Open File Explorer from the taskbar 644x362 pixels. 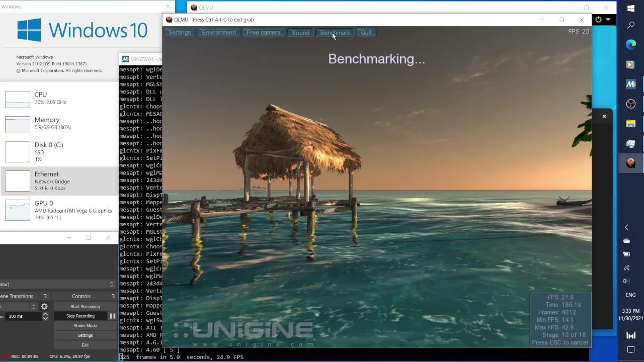pyautogui.click(x=631, y=124)
